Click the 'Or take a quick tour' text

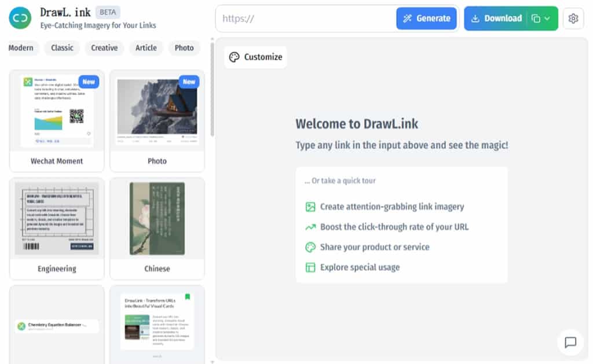tap(340, 181)
